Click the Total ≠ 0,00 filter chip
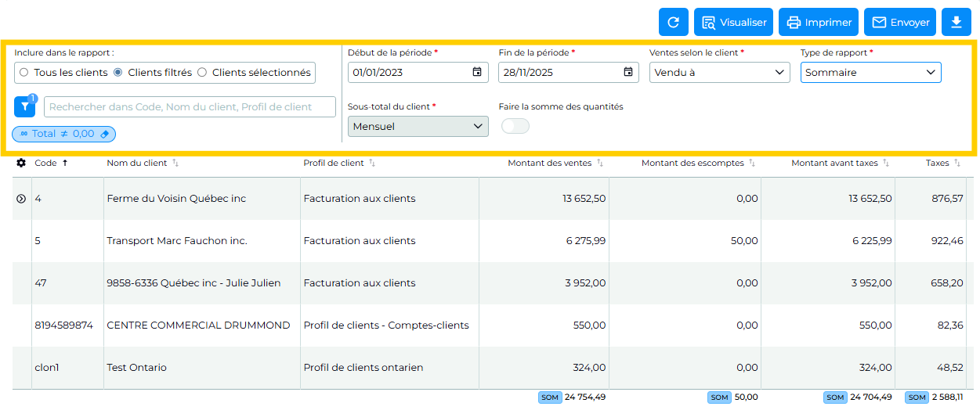980x410 pixels. click(x=63, y=134)
